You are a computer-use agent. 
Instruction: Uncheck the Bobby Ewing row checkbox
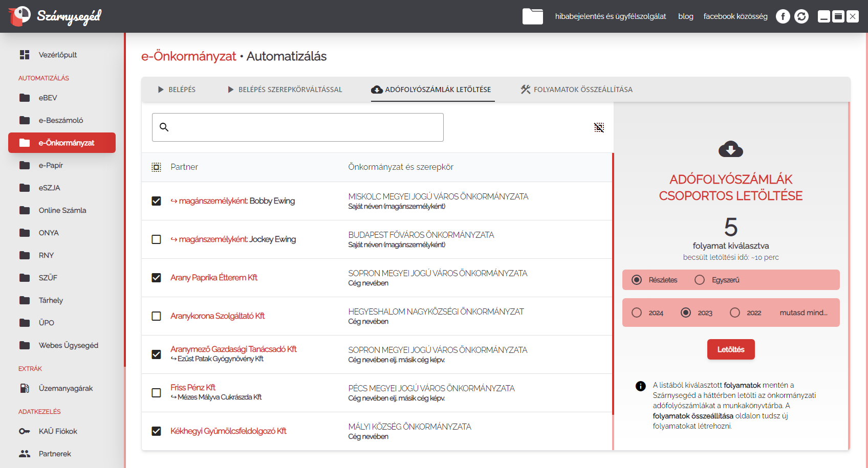pos(156,201)
